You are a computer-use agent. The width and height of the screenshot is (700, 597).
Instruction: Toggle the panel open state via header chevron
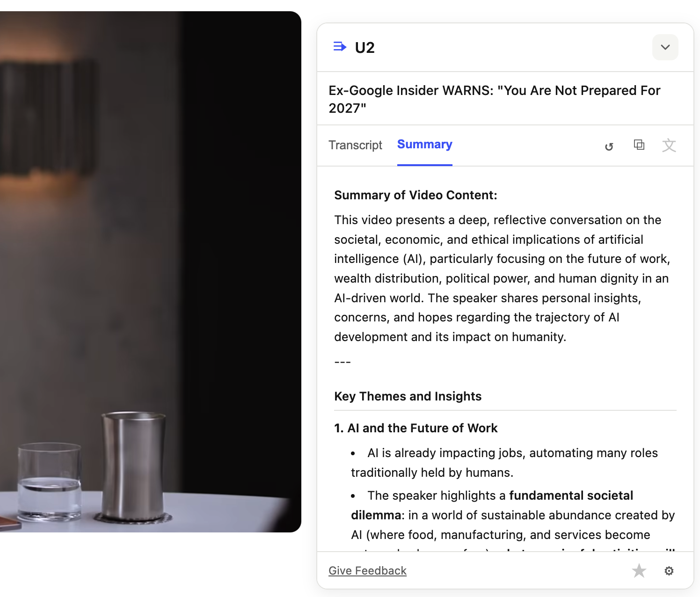click(665, 47)
